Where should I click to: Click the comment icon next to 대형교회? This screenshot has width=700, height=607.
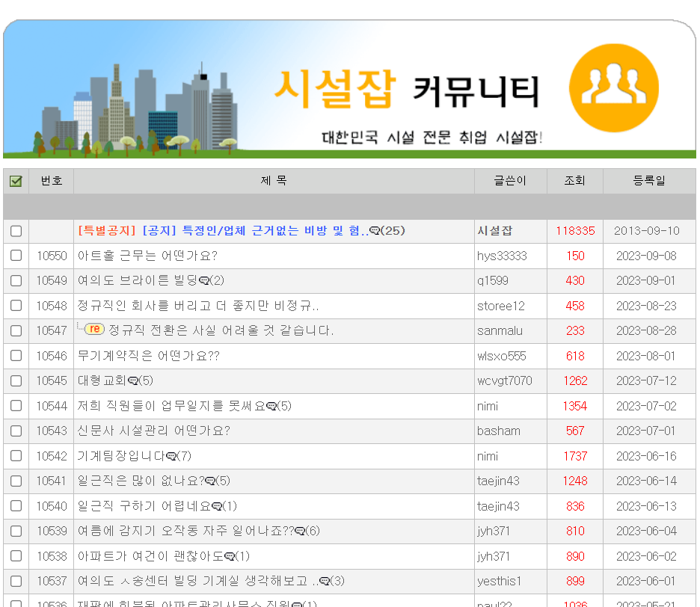(133, 380)
